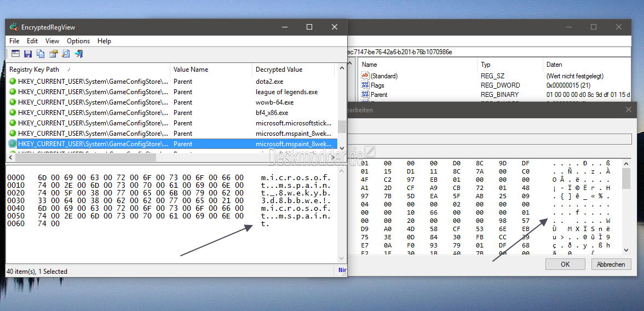Click the Flags DWORD value icon in Registry Editor
Screen dimensions: 644x311
pyautogui.click(x=365, y=85)
